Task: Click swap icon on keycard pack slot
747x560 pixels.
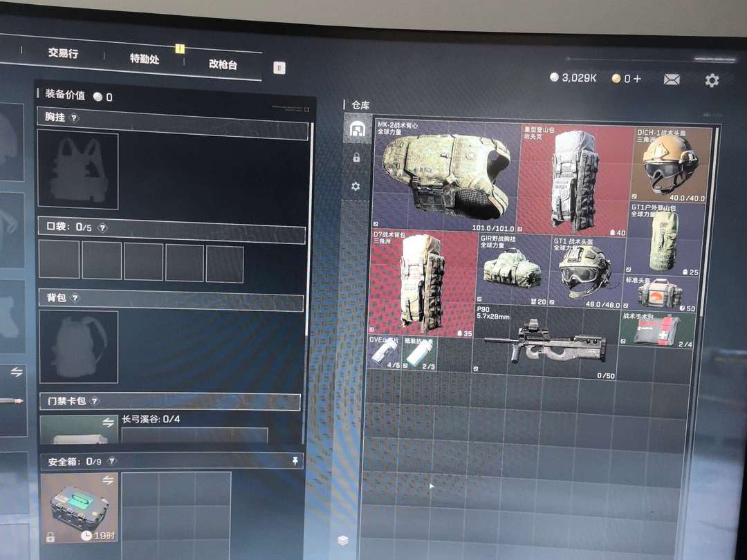Action: point(108,422)
